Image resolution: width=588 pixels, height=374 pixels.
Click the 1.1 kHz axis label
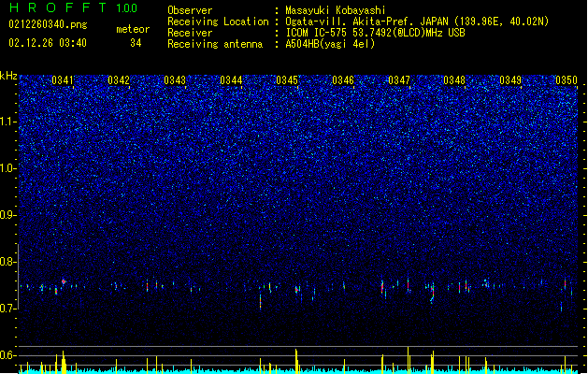coord(8,122)
